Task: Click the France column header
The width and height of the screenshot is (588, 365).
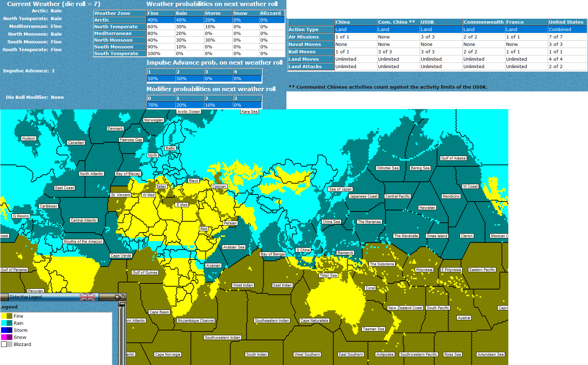Action: [527, 22]
